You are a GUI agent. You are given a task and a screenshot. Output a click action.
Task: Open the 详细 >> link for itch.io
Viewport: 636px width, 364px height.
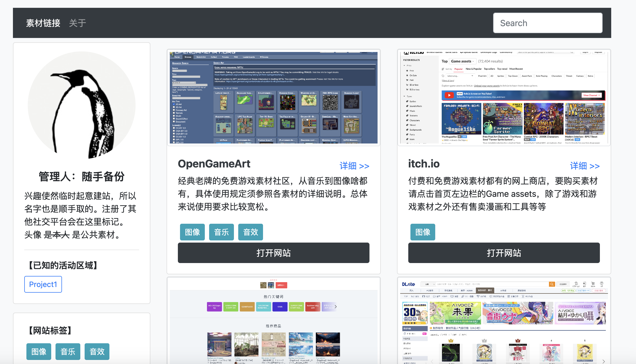point(585,166)
